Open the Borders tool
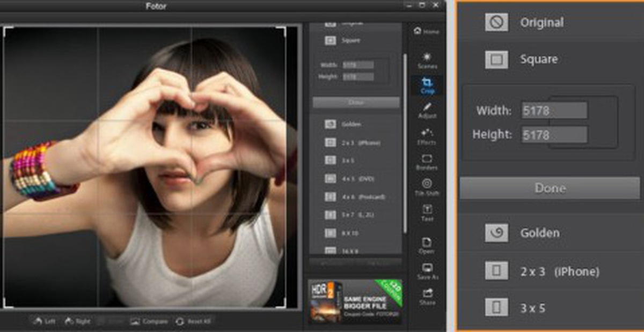 [427, 162]
